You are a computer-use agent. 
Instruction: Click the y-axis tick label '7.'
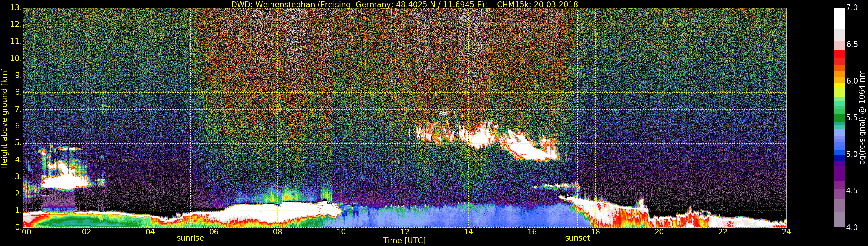[18, 109]
